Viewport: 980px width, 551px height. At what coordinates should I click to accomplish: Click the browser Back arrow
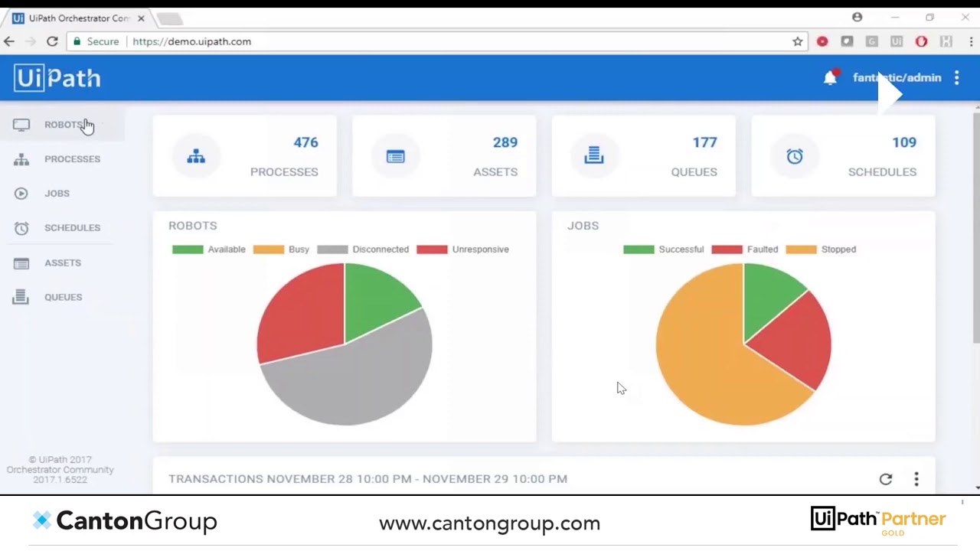tap(9, 41)
